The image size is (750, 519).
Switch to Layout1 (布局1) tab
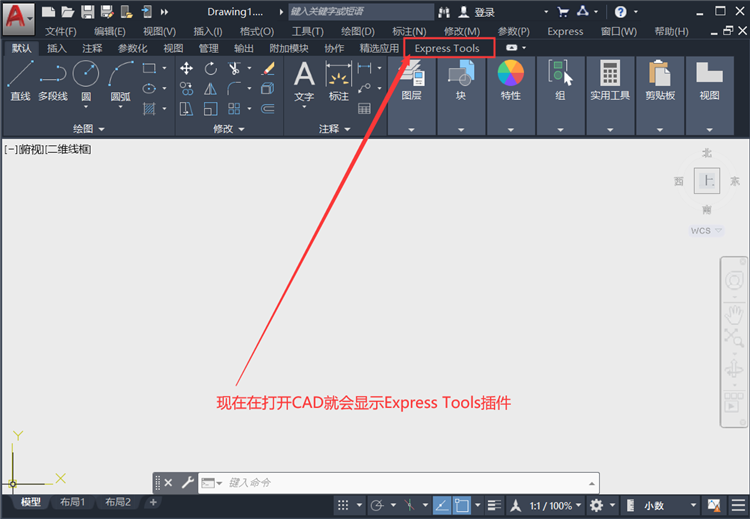[x=73, y=502]
